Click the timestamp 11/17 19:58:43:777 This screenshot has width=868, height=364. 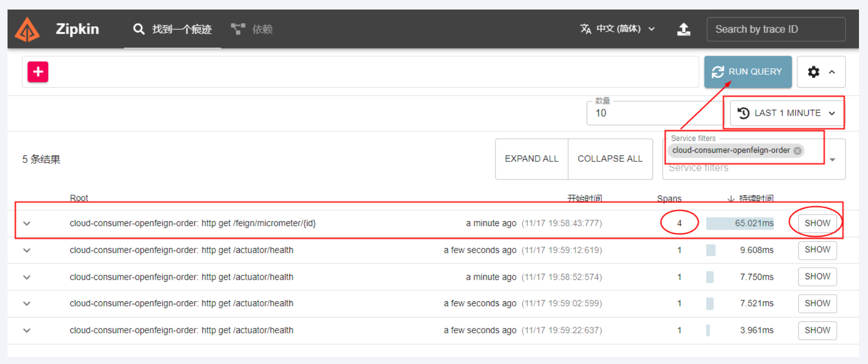(562, 223)
